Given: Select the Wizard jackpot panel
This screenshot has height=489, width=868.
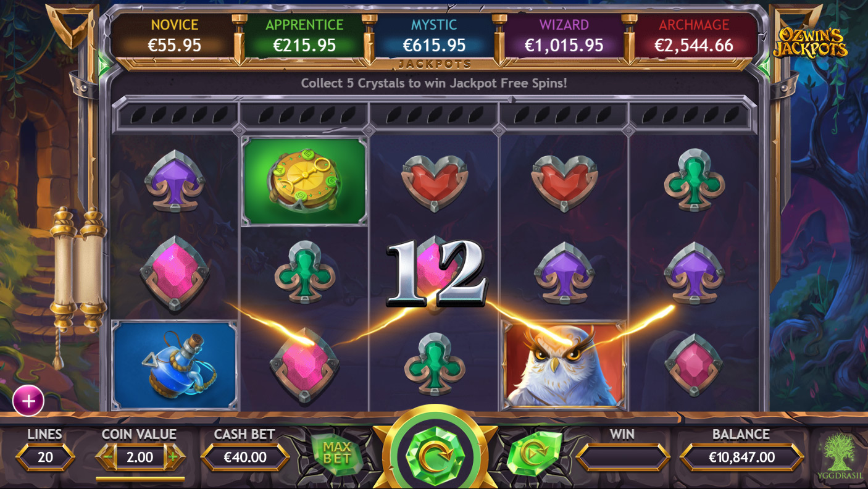Looking at the screenshot, I should [564, 36].
